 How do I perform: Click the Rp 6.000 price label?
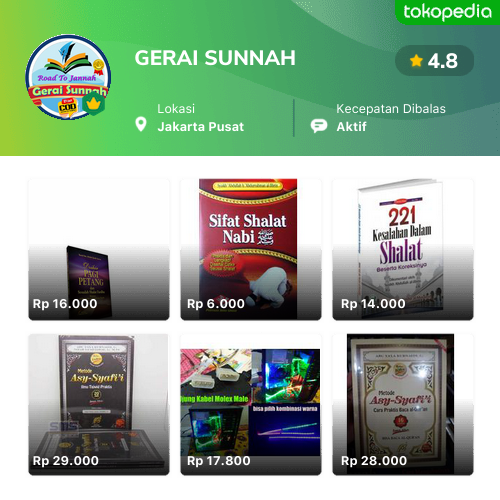pos(216,304)
